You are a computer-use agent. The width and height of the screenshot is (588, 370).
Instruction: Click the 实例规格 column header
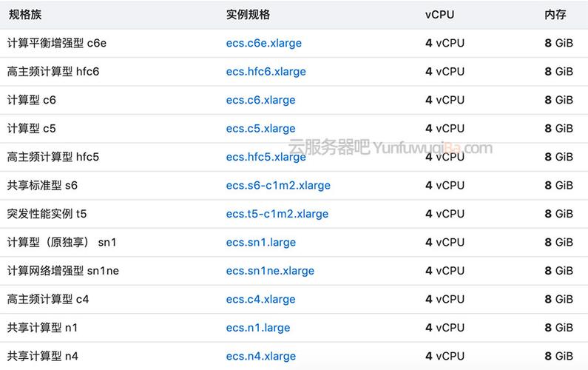pos(248,15)
